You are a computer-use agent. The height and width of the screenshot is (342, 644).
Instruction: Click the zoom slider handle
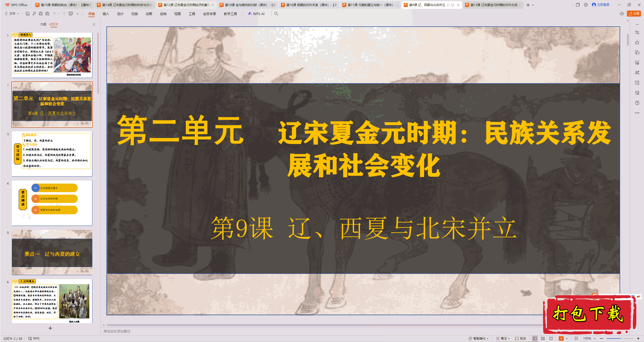pyautogui.click(x=622, y=338)
